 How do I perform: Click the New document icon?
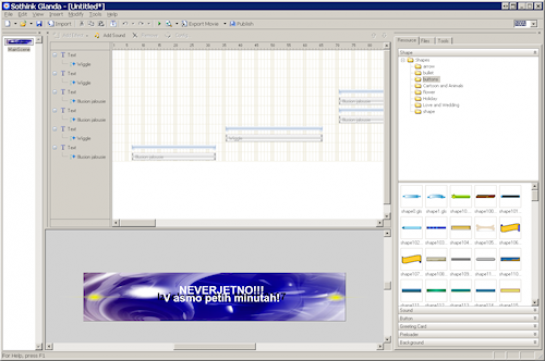[x=8, y=24]
